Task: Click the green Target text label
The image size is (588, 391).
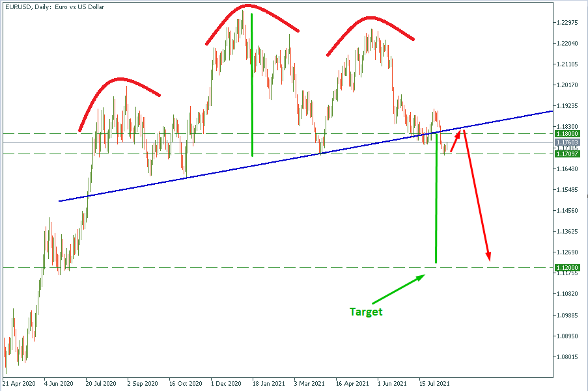Action: (x=366, y=312)
